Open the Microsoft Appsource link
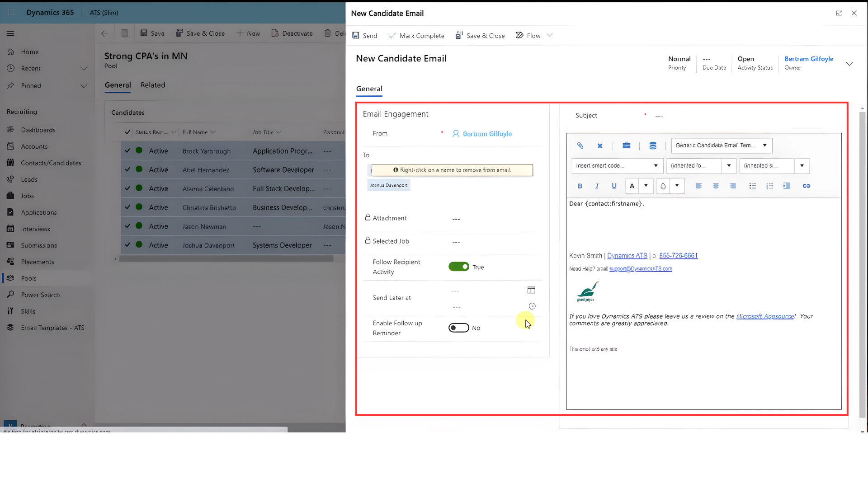Screen dimensions: 868x488 pyautogui.click(x=765, y=316)
